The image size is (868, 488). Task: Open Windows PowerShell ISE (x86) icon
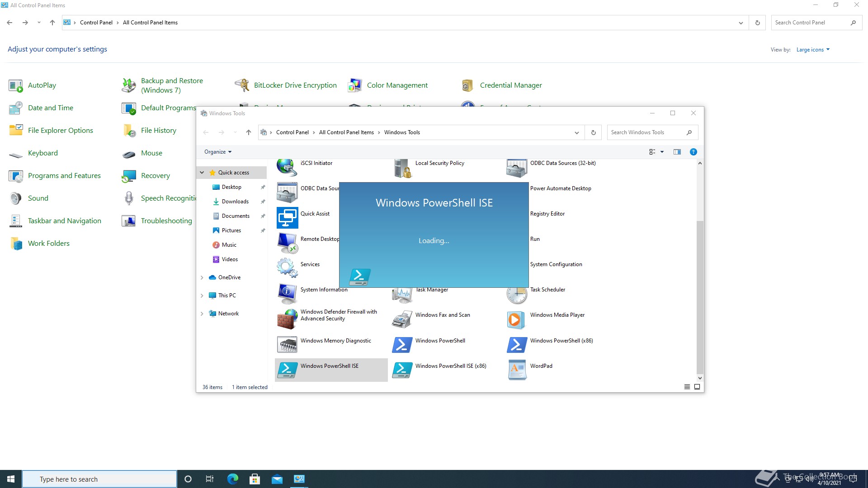point(402,370)
